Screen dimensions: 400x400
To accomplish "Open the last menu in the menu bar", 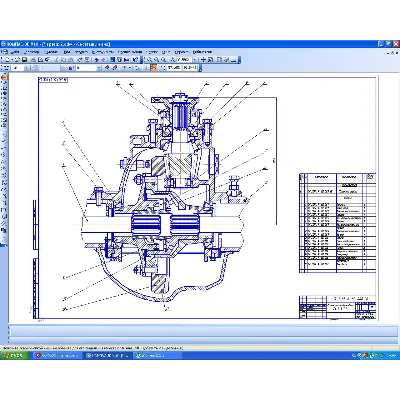I will pyautogui.click(x=202, y=52).
